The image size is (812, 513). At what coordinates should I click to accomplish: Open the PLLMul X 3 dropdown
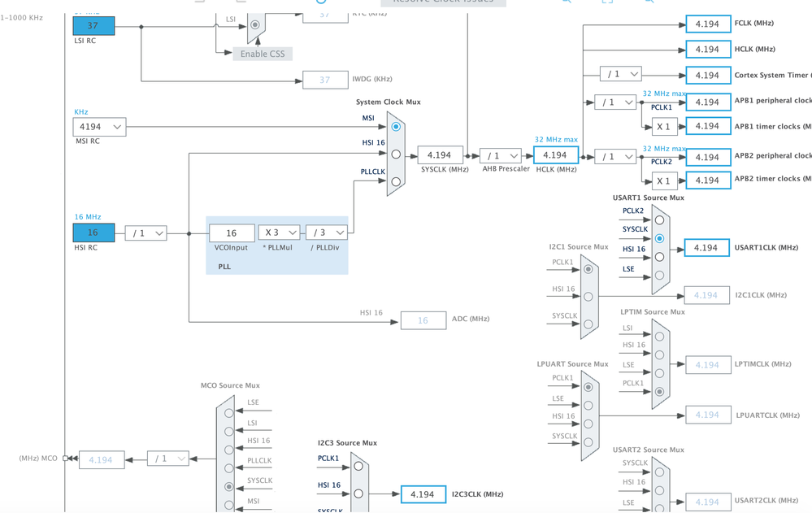pos(279,233)
